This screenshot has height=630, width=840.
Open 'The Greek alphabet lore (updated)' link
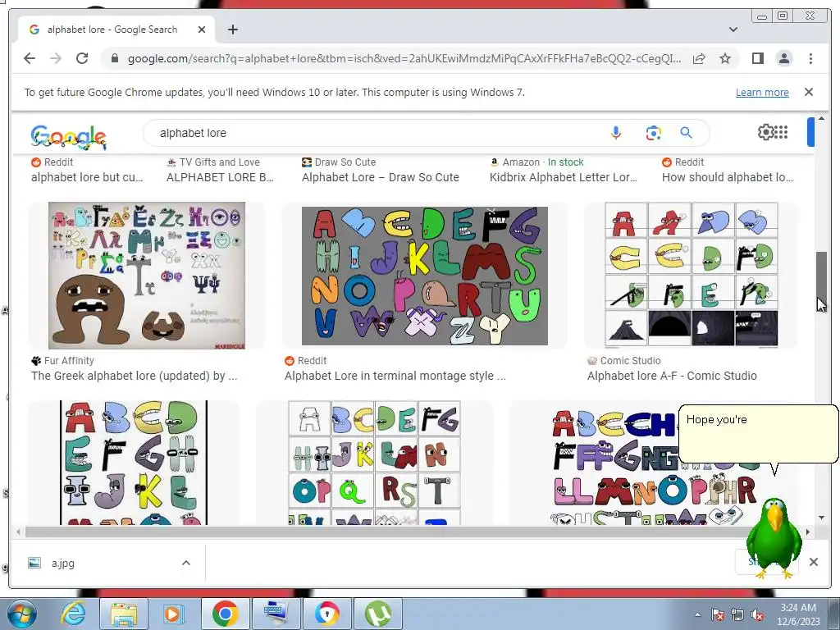pyautogui.click(x=134, y=376)
